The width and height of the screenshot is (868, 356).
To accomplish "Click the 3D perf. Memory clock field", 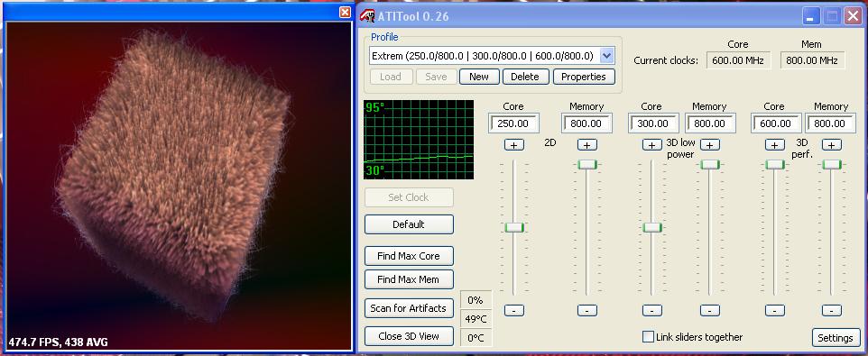I will [x=830, y=123].
